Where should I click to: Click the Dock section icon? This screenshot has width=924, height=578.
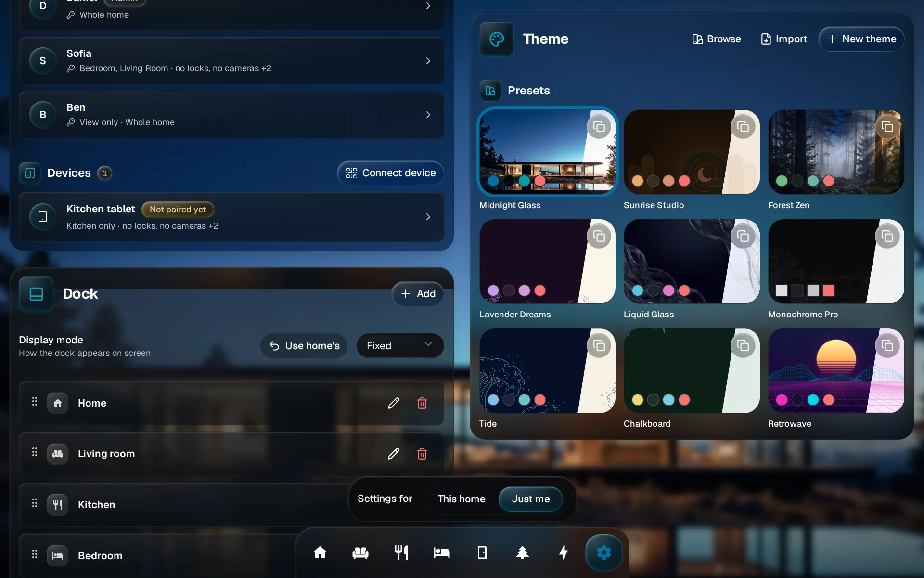[36, 294]
